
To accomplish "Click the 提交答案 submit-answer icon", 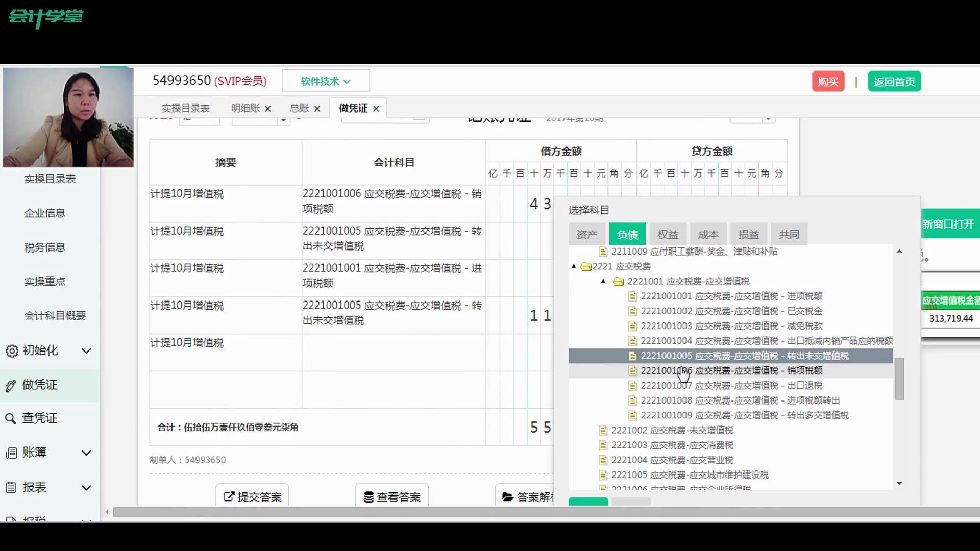I will coord(228,496).
